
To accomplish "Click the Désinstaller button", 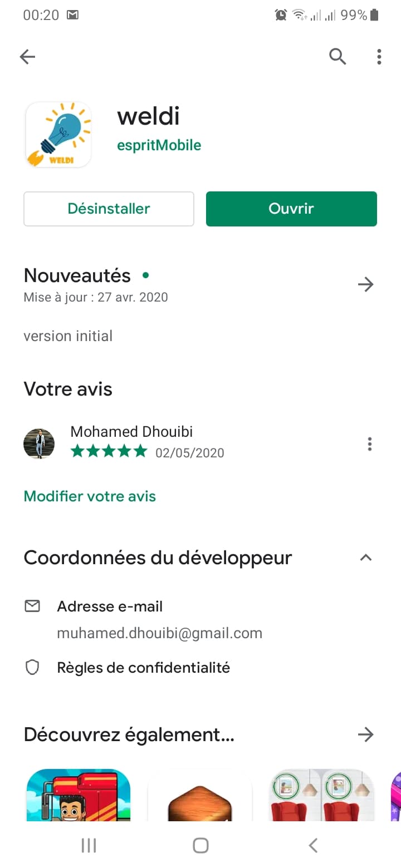I will [x=109, y=209].
